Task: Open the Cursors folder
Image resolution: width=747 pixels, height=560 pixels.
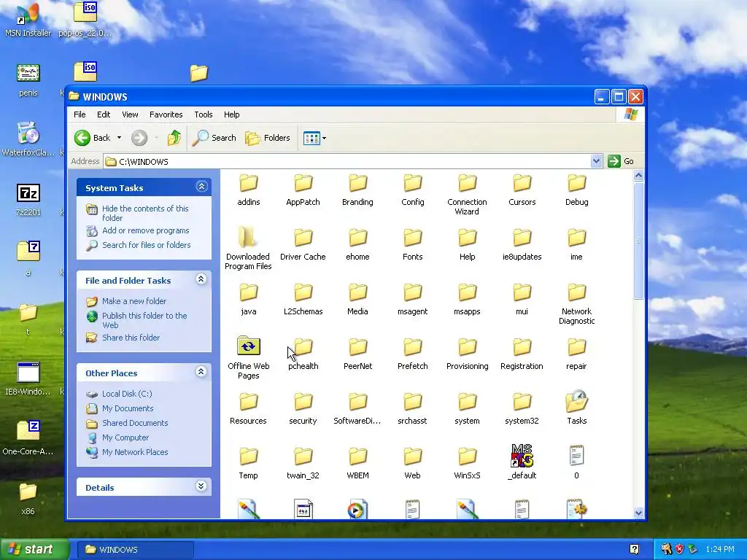Action: [522, 190]
